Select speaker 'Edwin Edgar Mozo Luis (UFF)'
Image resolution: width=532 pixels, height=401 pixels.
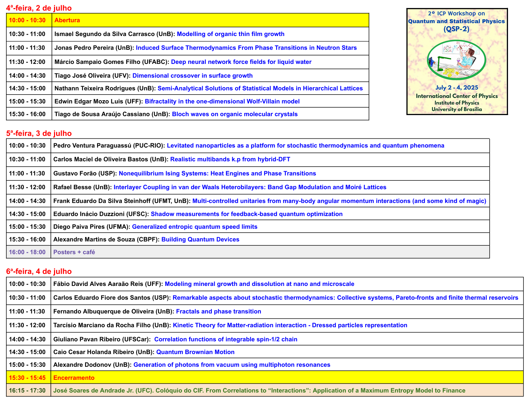click(x=99, y=101)
